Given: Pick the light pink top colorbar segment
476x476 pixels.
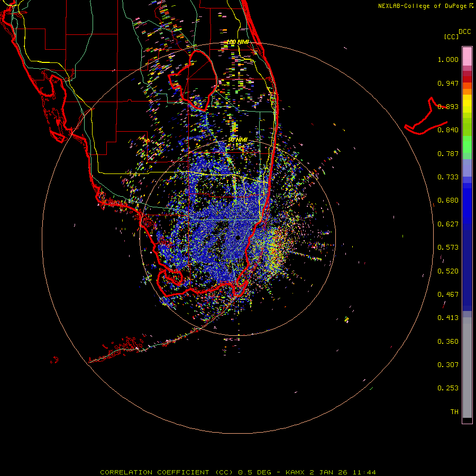Looking at the screenshot, I should click(x=467, y=57).
